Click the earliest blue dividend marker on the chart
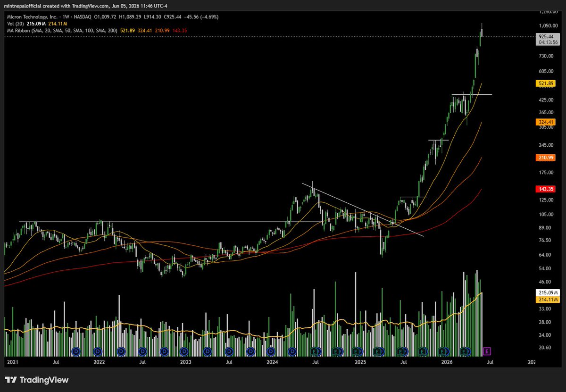The image size is (566, 392). [x=76, y=351]
